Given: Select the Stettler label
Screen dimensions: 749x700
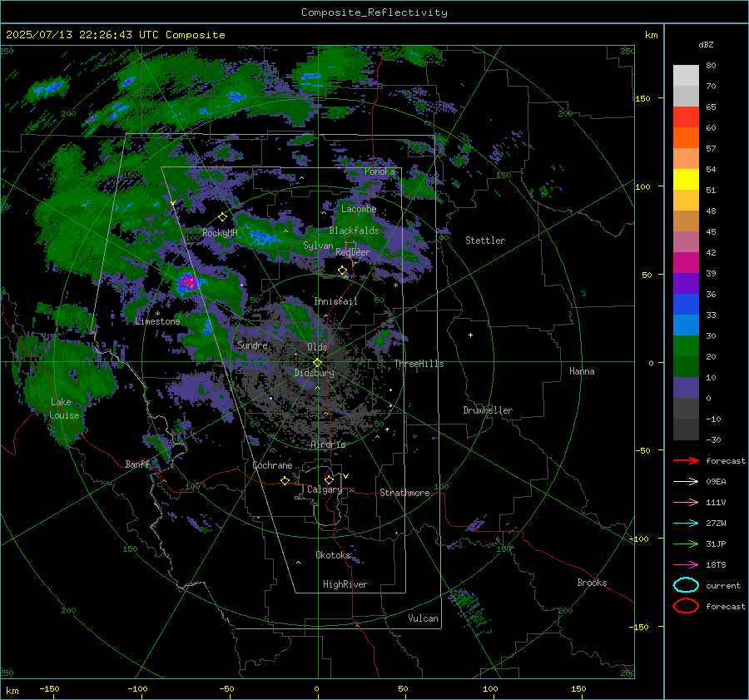Looking at the screenshot, I should pyautogui.click(x=485, y=241).
